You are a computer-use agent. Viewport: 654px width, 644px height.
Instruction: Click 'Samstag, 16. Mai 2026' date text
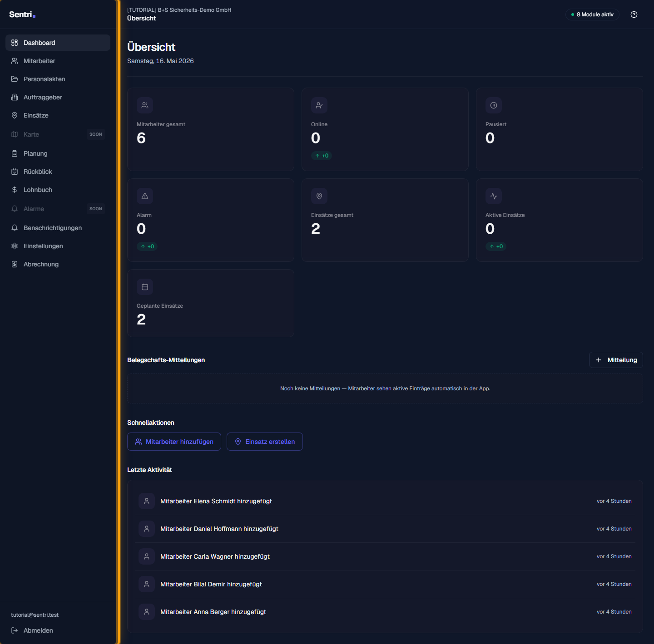pyautogui.click(x=160, y=61)
